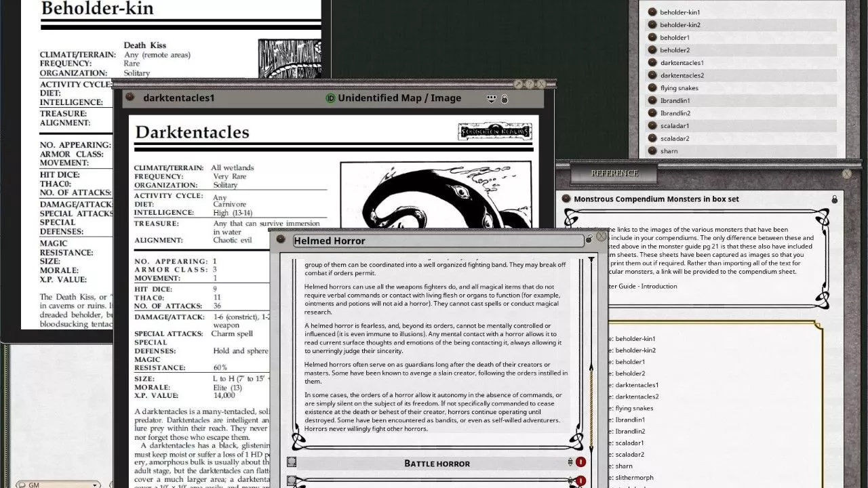Open flying snakes link icon in top list

(652, 87)
